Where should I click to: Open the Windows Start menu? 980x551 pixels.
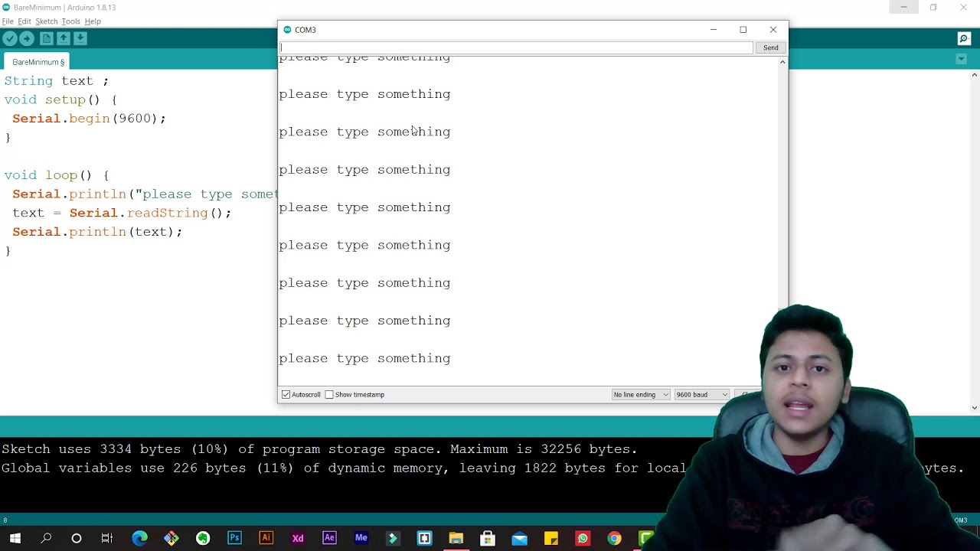coord(15,539)
